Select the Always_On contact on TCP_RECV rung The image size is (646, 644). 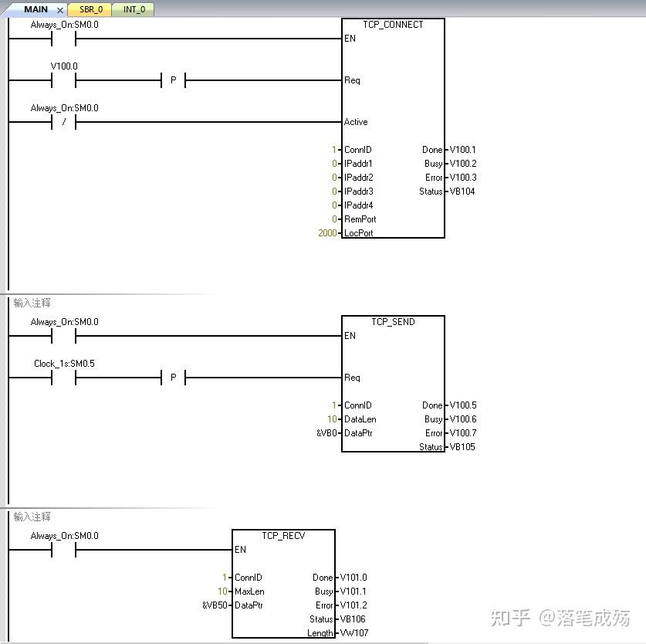[64, 550]
